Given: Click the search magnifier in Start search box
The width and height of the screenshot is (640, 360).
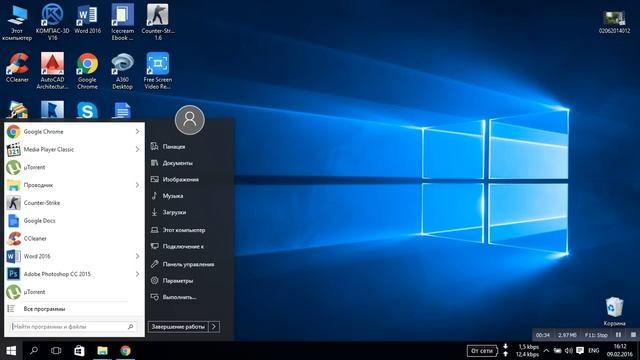Looking at the screenshot, I should click(131, 327).
